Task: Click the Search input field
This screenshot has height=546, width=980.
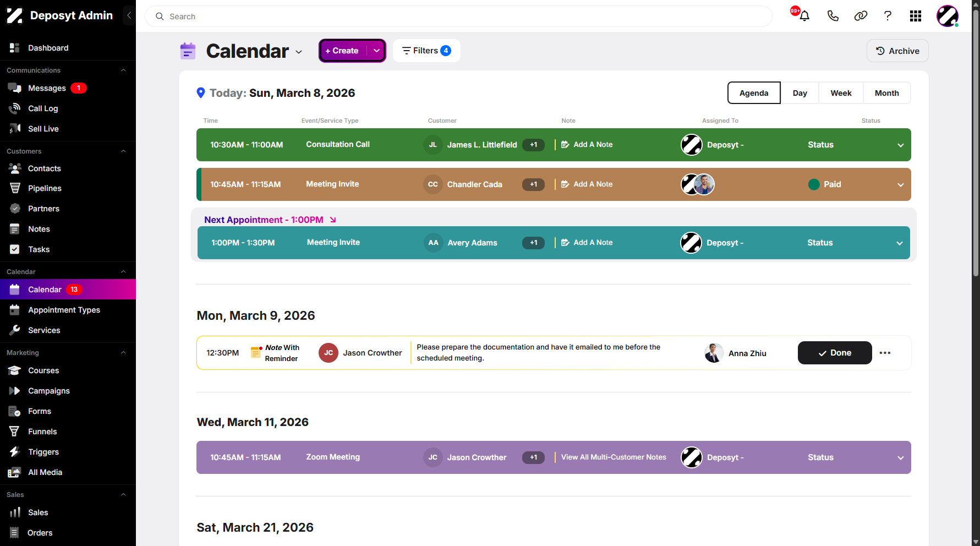Action: coord(458,17)
